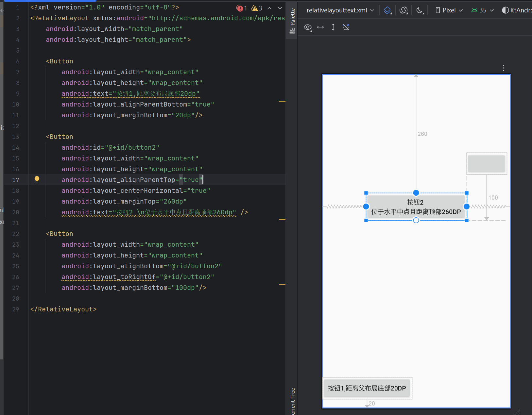Click the horizontal expand arrows icon
This screenshot has height=415, width=532.
coord(320,27)
